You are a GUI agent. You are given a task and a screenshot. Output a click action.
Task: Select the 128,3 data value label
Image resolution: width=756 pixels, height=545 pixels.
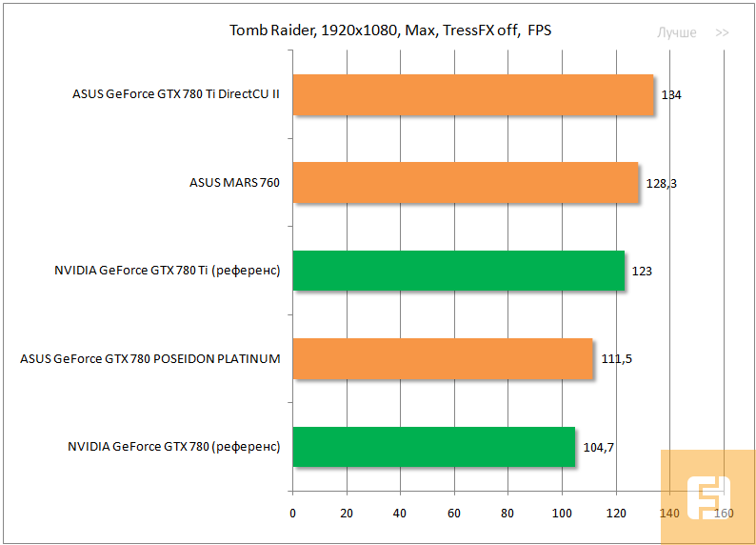[x=661, y=183]
